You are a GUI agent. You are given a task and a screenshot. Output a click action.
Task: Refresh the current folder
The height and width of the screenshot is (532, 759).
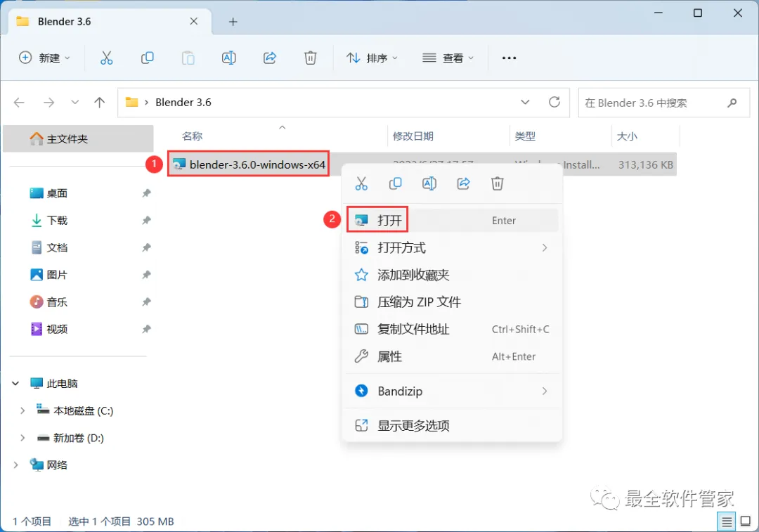tap(554, 102)
